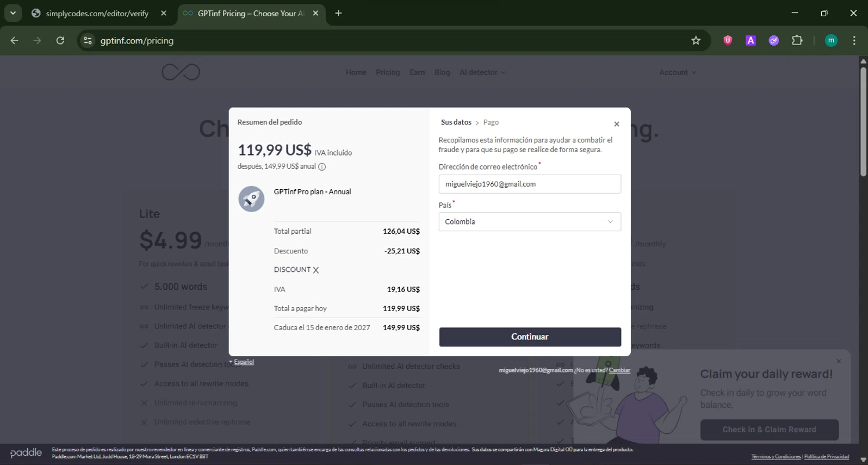
Task: Click the email address input field
Action: (x=530, y=184)
